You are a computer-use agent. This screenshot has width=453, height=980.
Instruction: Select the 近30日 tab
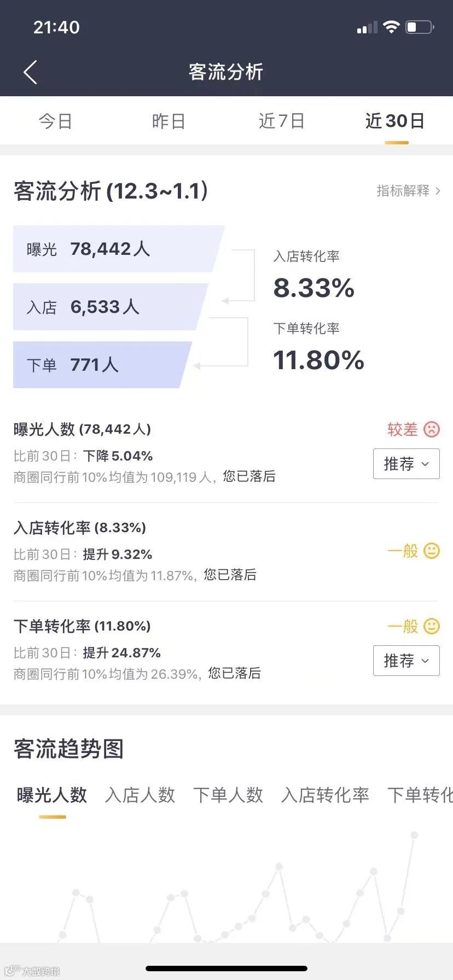pos(395,121)
